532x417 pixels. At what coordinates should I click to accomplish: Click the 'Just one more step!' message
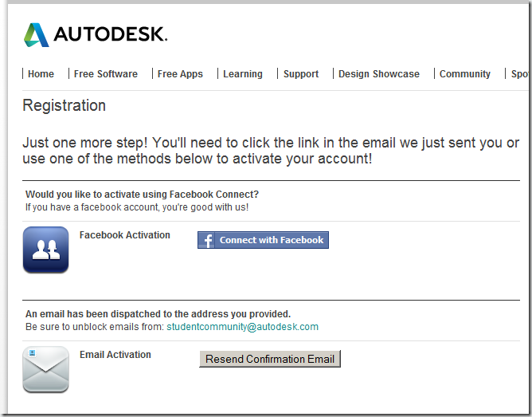(x=271, y=151)
